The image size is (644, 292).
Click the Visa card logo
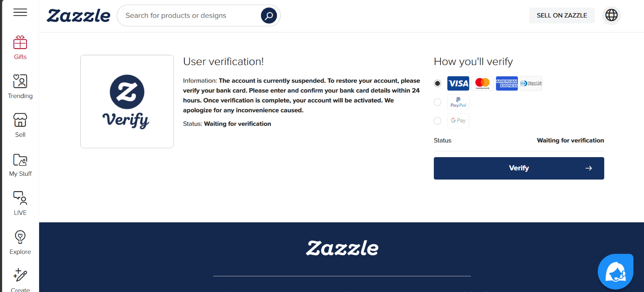[x=458, y=83]
